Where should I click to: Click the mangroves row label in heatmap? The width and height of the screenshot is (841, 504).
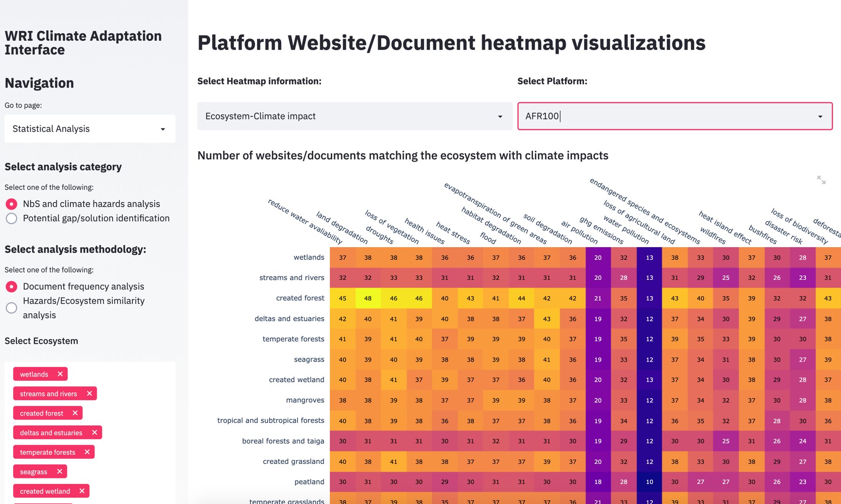click(x=305, y=400)
